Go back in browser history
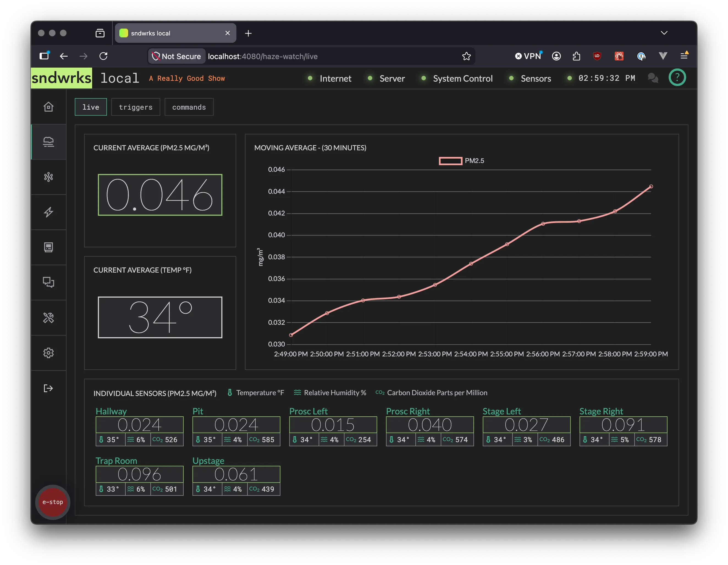This screenshot has height=565, width=728. click(64, 56)
